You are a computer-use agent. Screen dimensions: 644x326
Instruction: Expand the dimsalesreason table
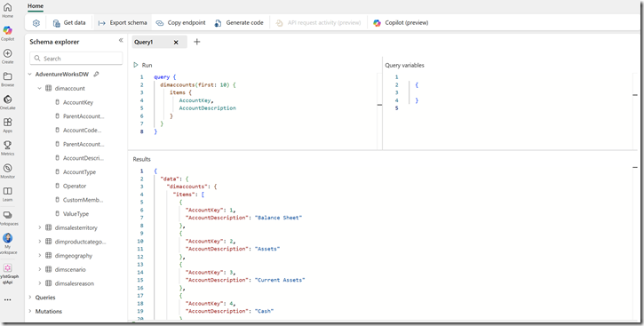(40, 283)
